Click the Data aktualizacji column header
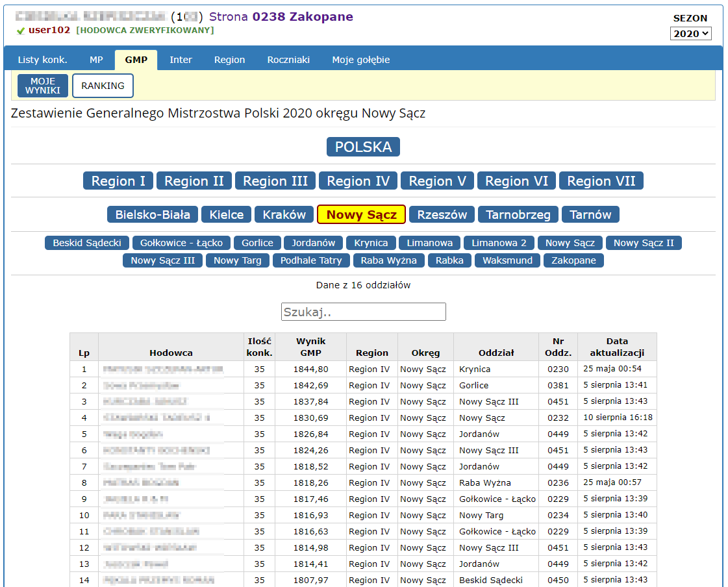Image resolution: width=728 pixels, height=587 pixels. (616, 347)
